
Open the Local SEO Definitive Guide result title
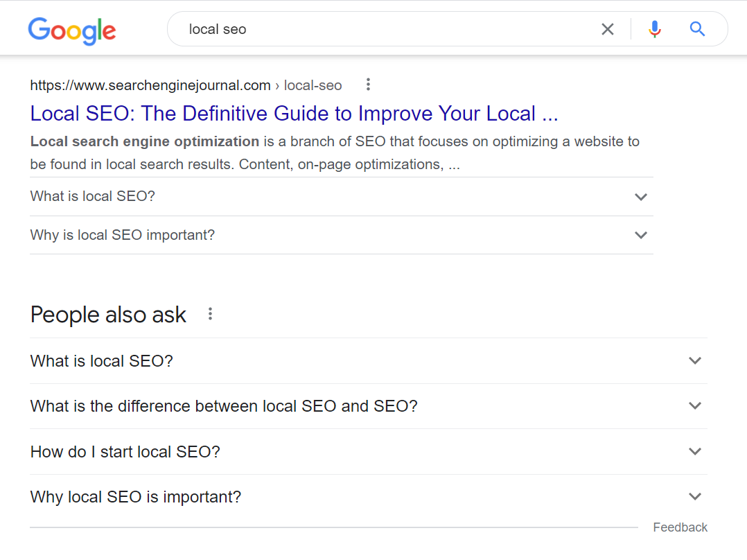click(x=294, y=114)
